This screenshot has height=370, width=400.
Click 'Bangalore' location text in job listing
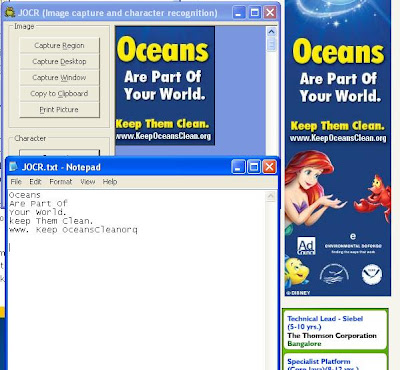point(304,344)
